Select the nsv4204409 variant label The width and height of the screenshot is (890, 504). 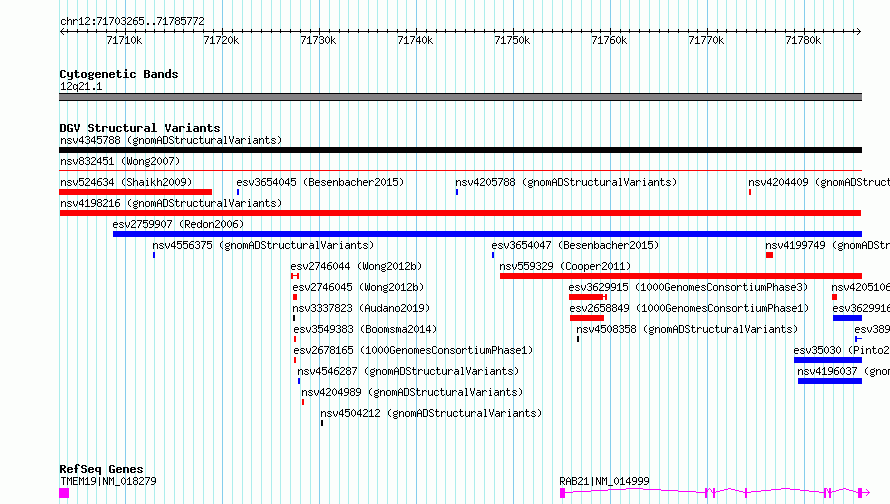click(818, 182)
